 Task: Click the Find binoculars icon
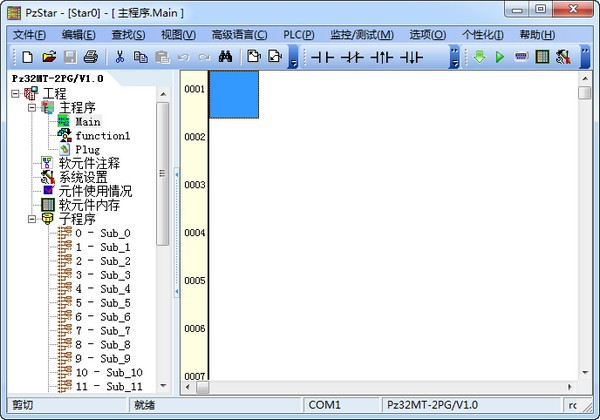[x=226, y=57]
